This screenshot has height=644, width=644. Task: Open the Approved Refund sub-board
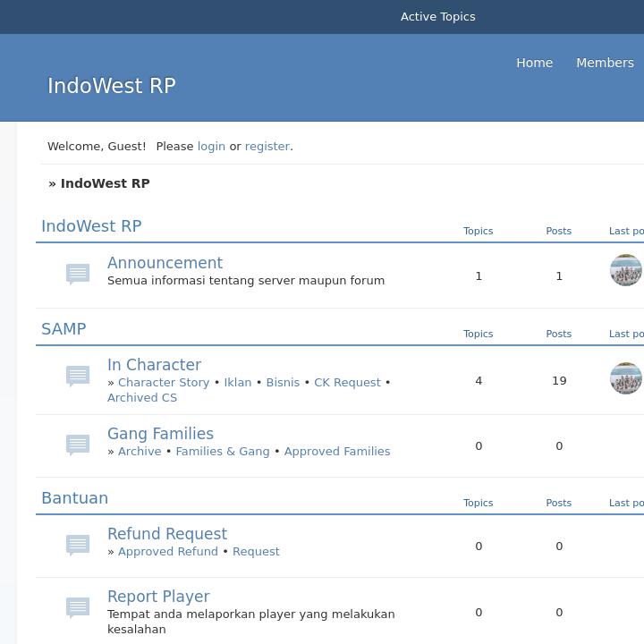168,551
